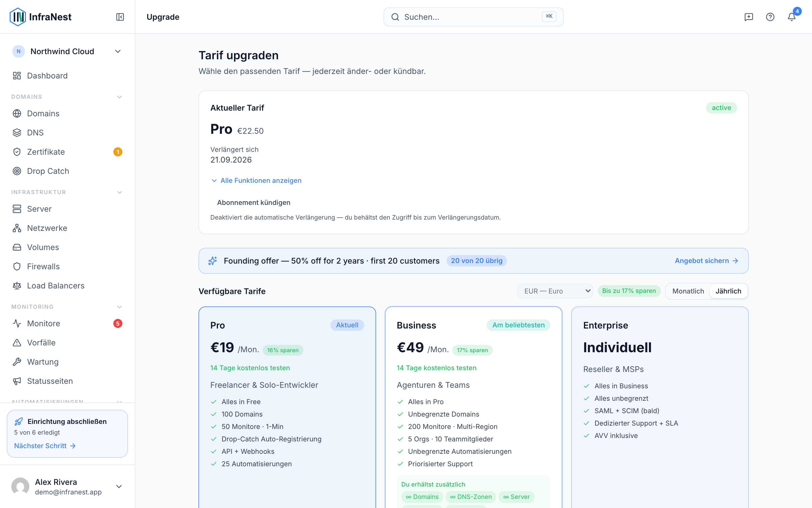Click the ∞ DNS-Zonen chip
Image resolution: width=812 pixels, height=508 pixels.
click(471, 497)
